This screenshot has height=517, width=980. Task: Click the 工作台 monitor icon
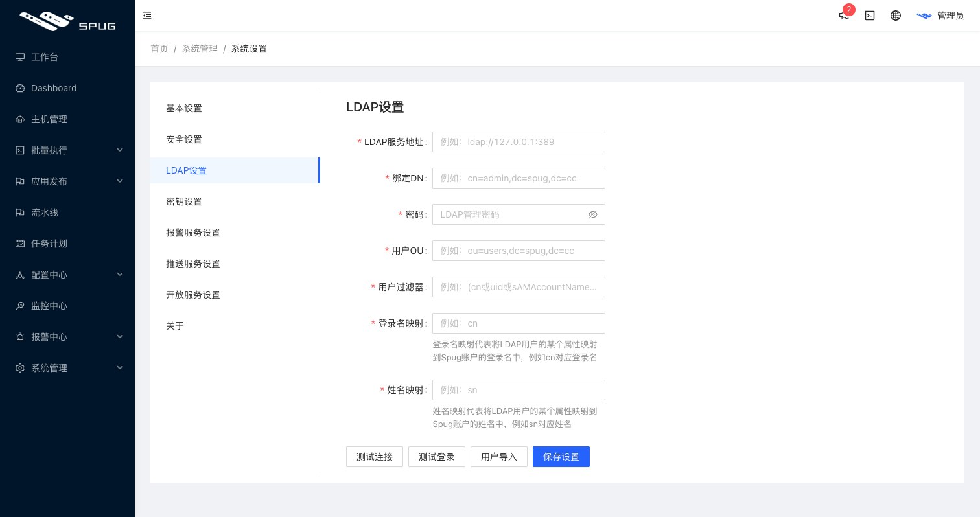click(20, 57)
